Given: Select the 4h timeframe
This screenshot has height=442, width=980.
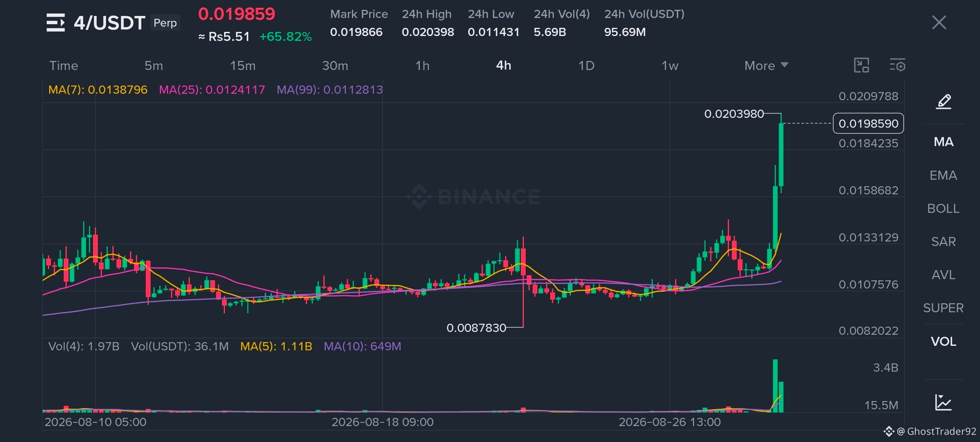Looking at the screenshot, I should [x=504, y=65].
